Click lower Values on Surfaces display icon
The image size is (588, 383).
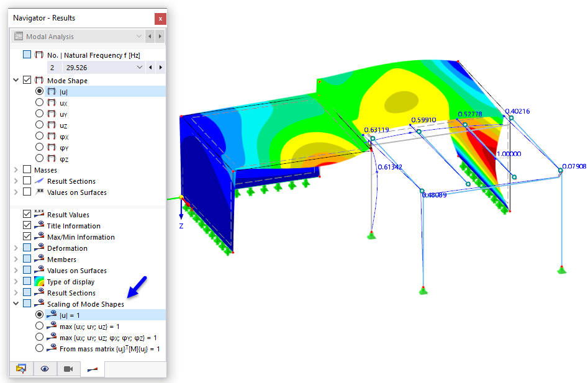pyautogui.click(x=39, y=270)
